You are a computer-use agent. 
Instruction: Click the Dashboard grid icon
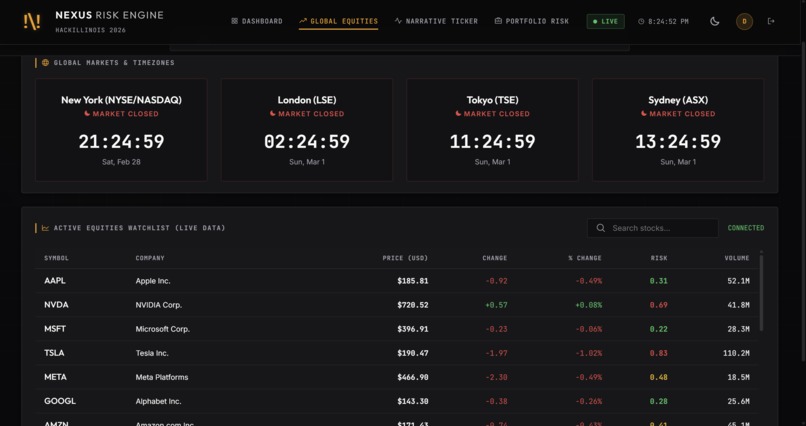click(234, 21)
